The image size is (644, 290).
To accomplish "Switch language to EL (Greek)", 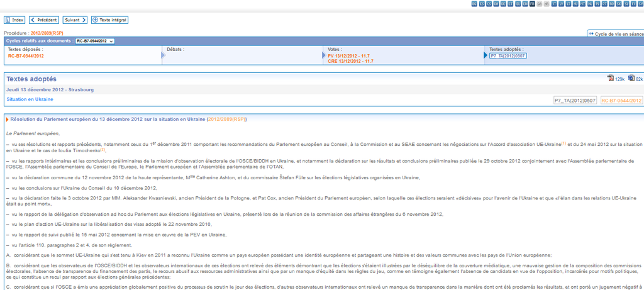I will click(518, 4).
